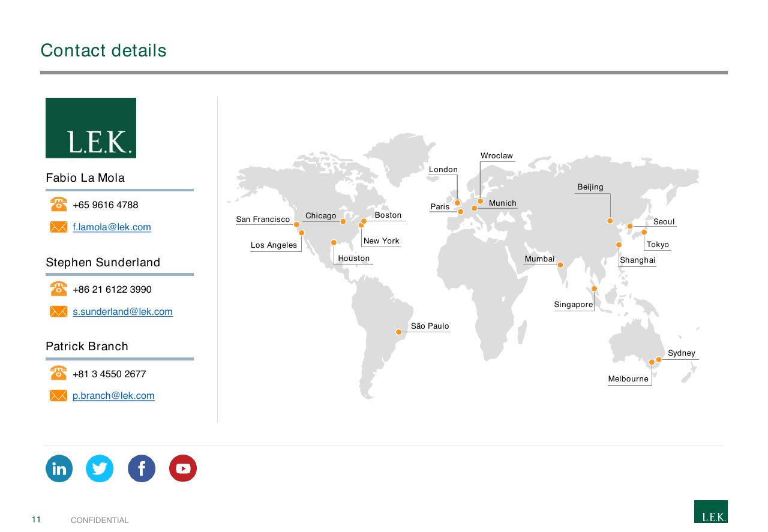The width and height of the screenshot is (768, 532).
Task: Select the name Stephen Sunderland
Action: click(x=103, y=262)
